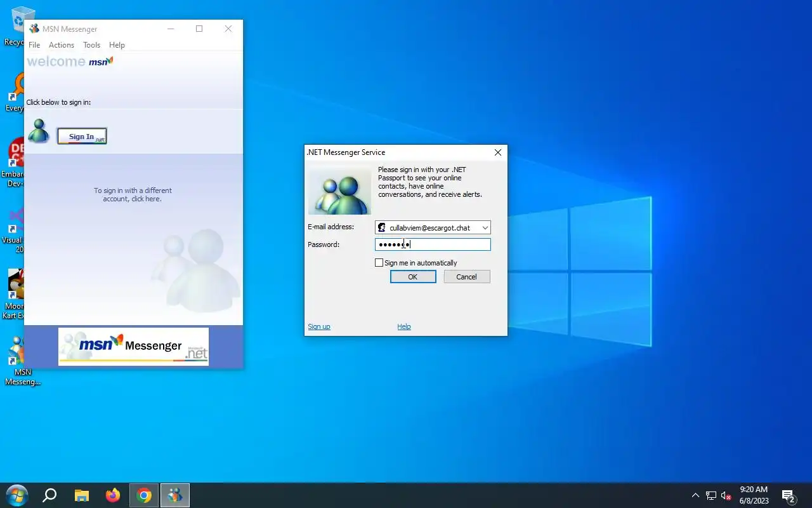Expand the E-mail address dropdown
812x508 pixels.
pyautogui.click(x=485, y=227)
